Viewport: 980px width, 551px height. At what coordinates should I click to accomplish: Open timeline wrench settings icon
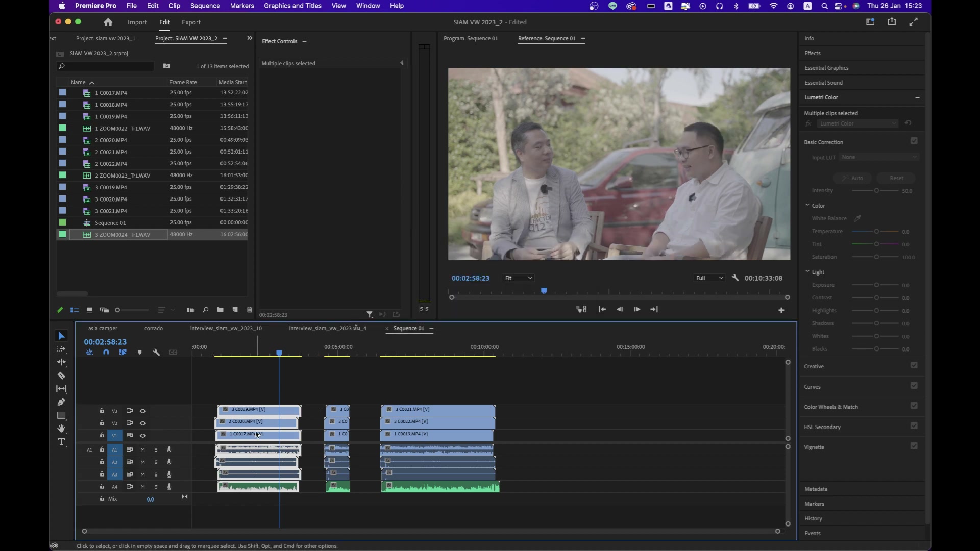click(x=157, y=353)
